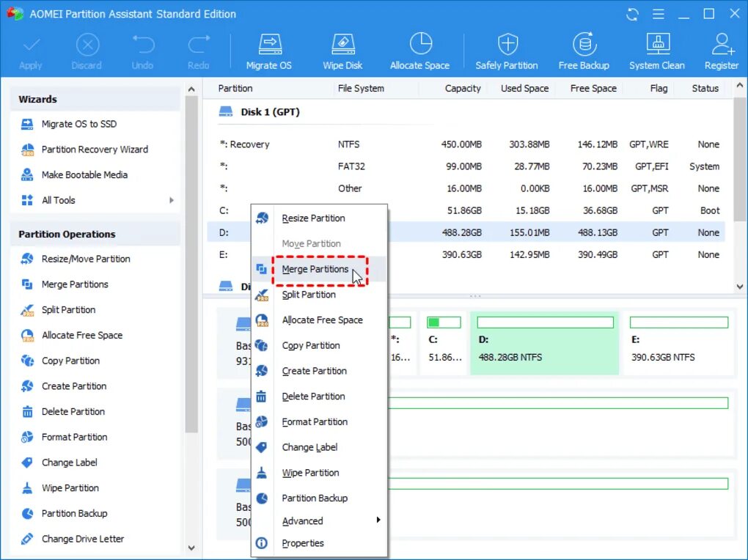The height and width of the screenshot is (560, 748).
Task: Click partition list scroll down arrow
Action: [x=740, y=287]
